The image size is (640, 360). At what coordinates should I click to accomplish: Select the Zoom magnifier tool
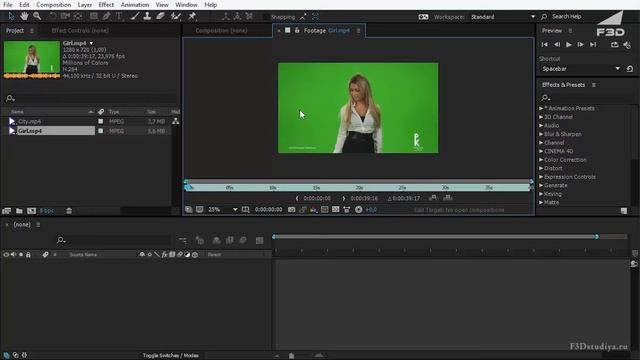tap(37, 16)
